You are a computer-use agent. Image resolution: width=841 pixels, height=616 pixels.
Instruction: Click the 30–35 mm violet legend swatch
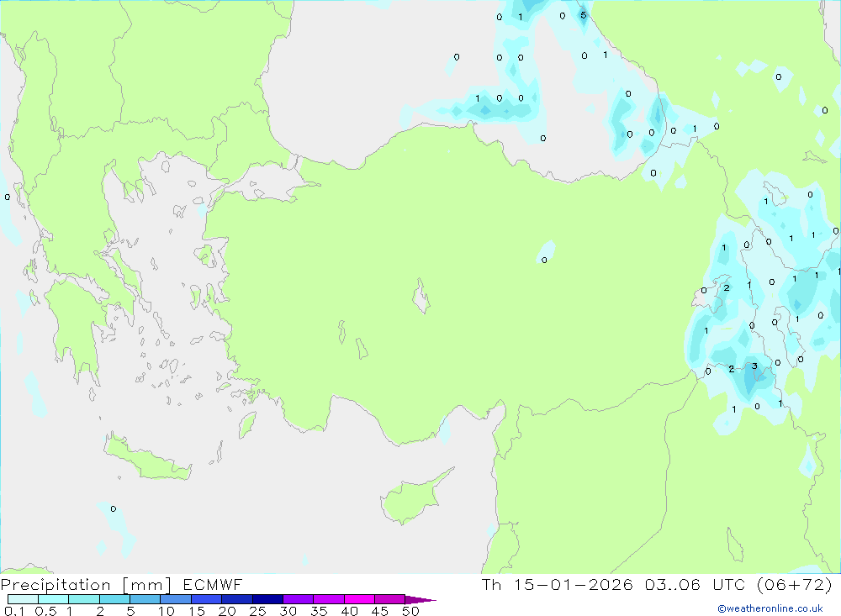(x=298, y=599)
